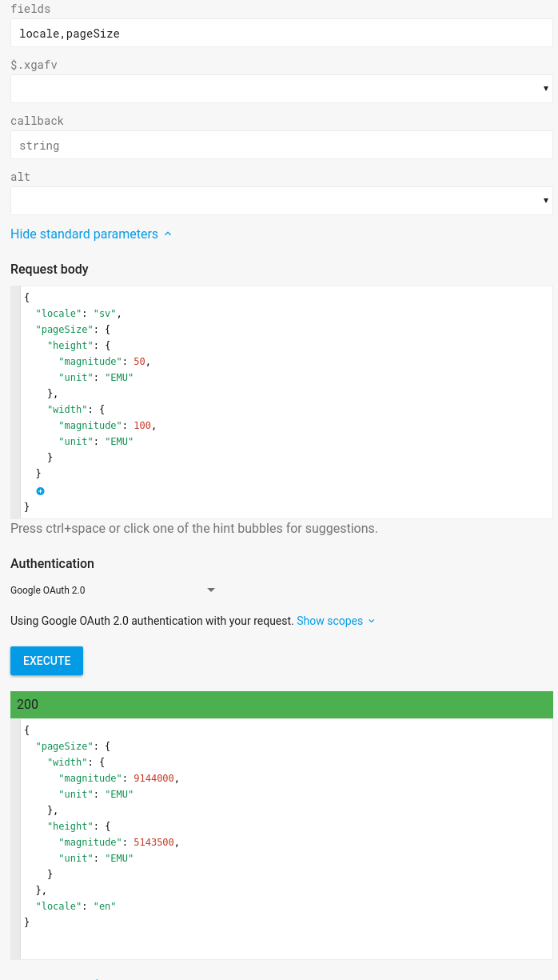Click the Show scopes link
Screen dimensions: 558x980
point(329,621)
